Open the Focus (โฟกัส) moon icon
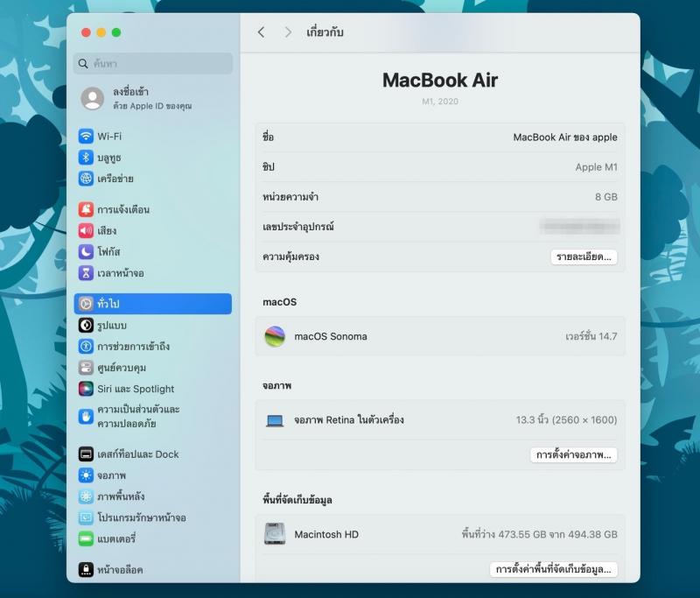This screenshot has width=700, height=598. pyautogui.click(x=86, y=251)
